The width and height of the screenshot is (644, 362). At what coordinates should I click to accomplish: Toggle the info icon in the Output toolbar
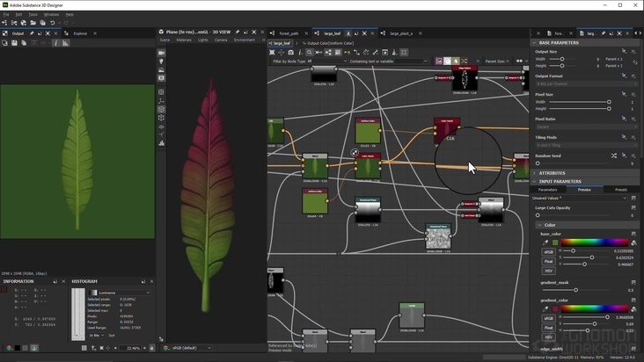click(55, 43)
